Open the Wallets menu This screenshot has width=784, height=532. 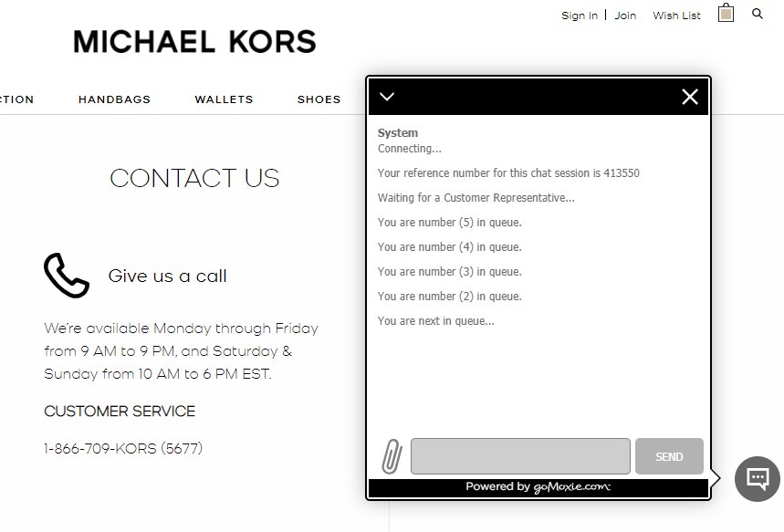point(224,99)
